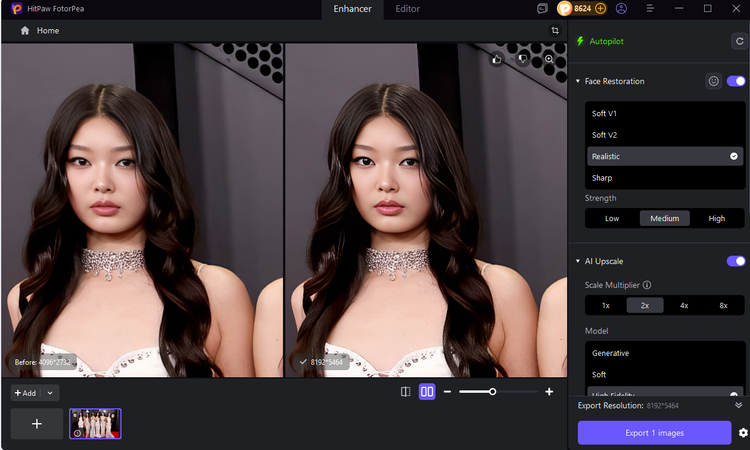
Task: Click the Autopilot refresh icon
Action: pos(738,42)
